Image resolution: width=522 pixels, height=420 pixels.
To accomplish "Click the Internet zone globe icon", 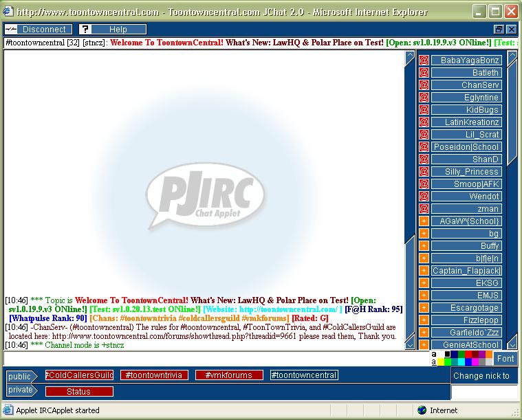I will pyautogui.click(x=422, y=410).
